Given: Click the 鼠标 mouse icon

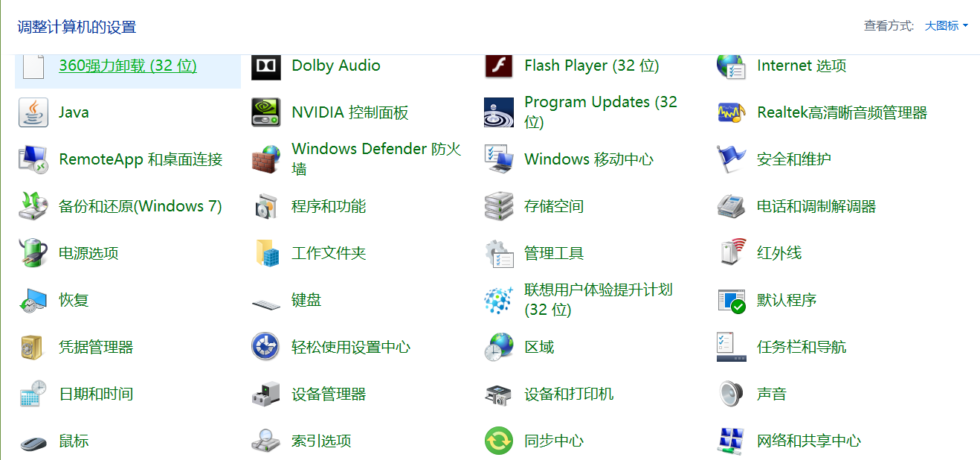Looking at the screenshot, I should pyautogui.click(x=33, y=444).
